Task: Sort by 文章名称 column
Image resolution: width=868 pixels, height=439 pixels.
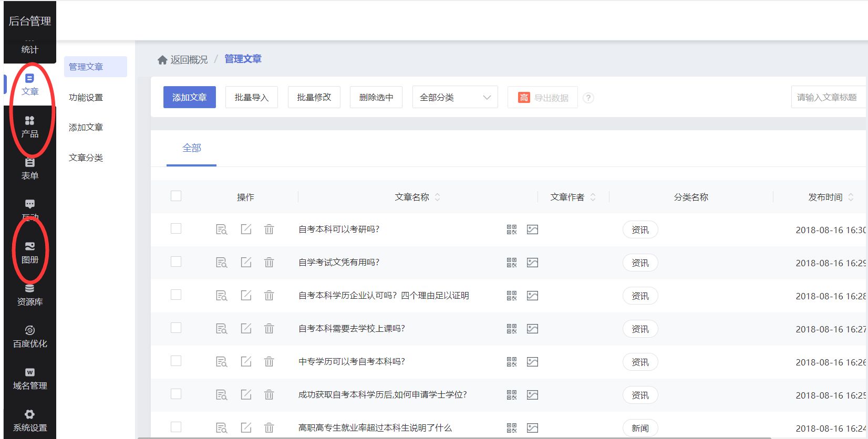Action: [x=438, y=197]
